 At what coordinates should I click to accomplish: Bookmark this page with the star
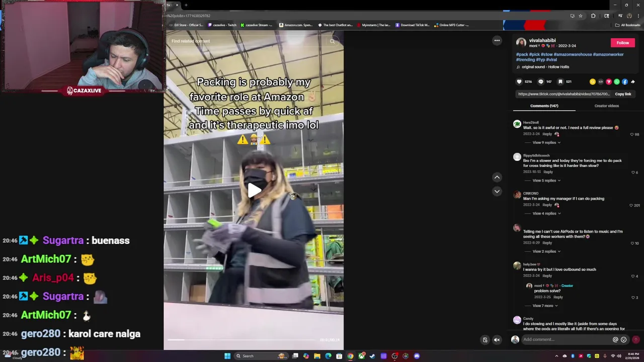(x=581, y=16)
